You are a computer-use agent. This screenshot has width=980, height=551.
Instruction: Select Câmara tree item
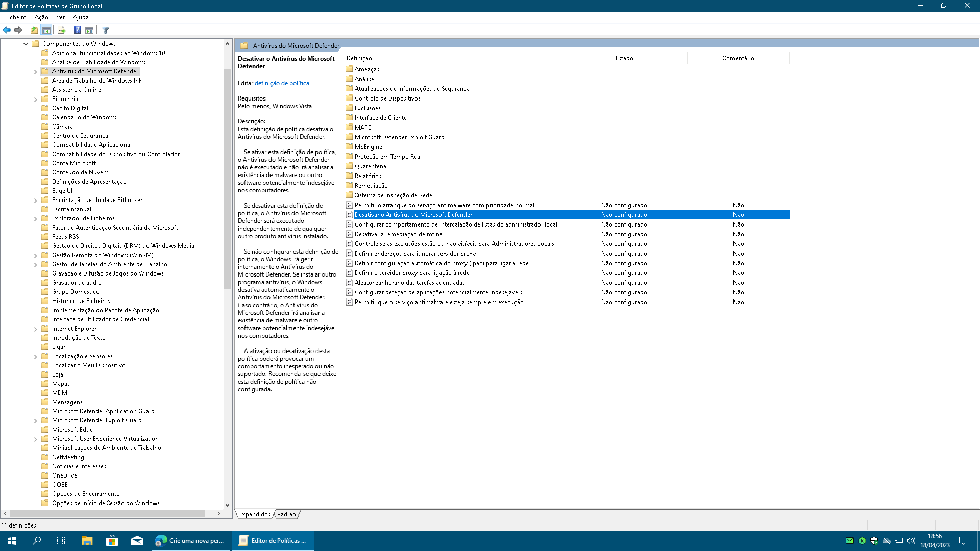click(62, 127)
